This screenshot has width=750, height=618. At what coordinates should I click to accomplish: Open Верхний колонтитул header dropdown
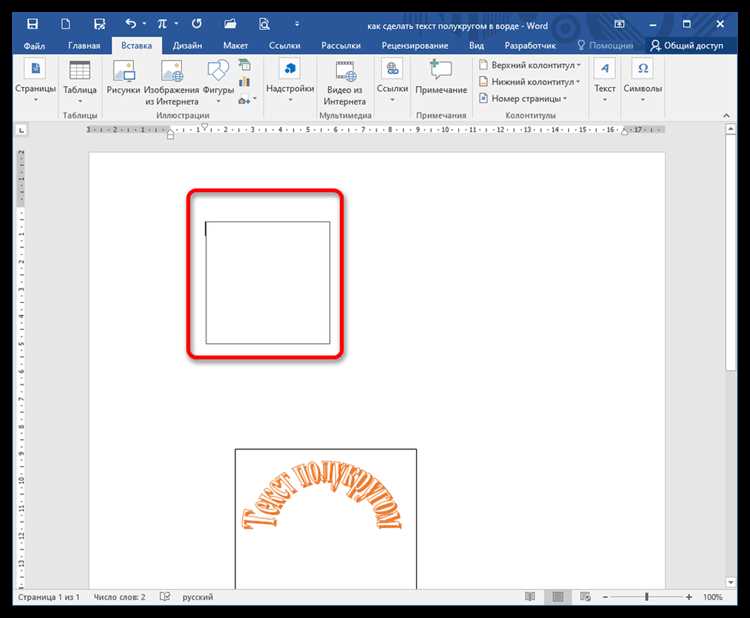pyautogui.click(x=530, y=65)
